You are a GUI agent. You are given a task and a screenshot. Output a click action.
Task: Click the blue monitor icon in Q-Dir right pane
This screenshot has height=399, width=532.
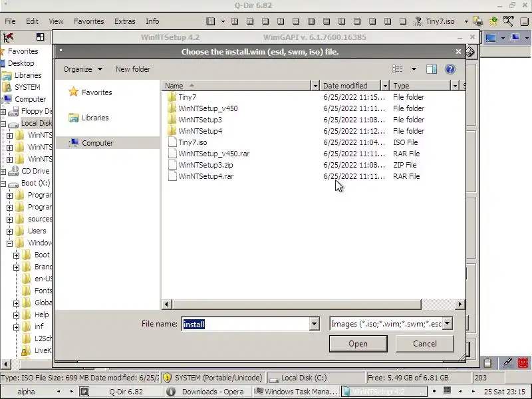pos(491,38)
